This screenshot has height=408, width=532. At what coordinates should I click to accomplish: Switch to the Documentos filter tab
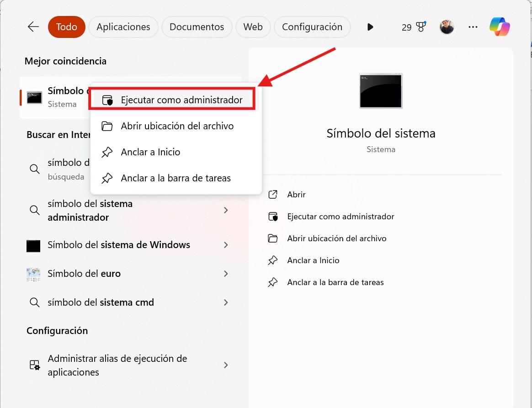coord(197,26)
